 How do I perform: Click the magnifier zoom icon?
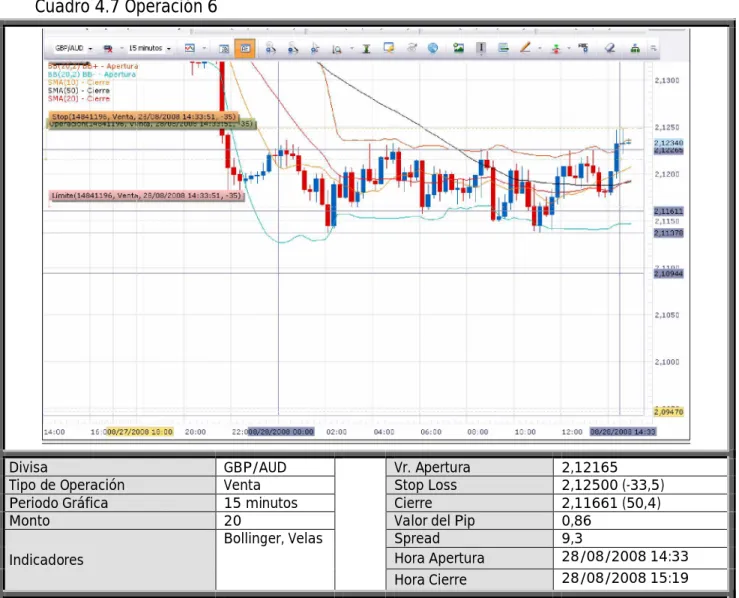point(337,49)
